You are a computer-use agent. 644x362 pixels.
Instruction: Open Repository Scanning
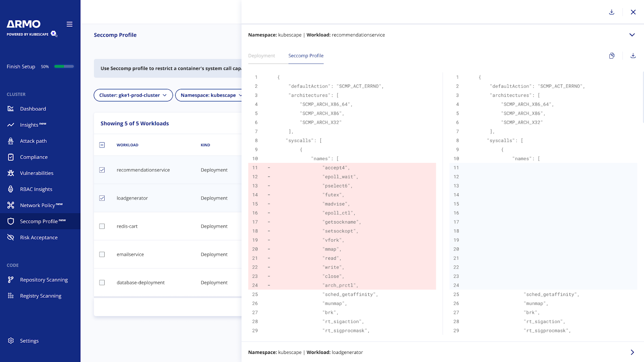[43, 280]
